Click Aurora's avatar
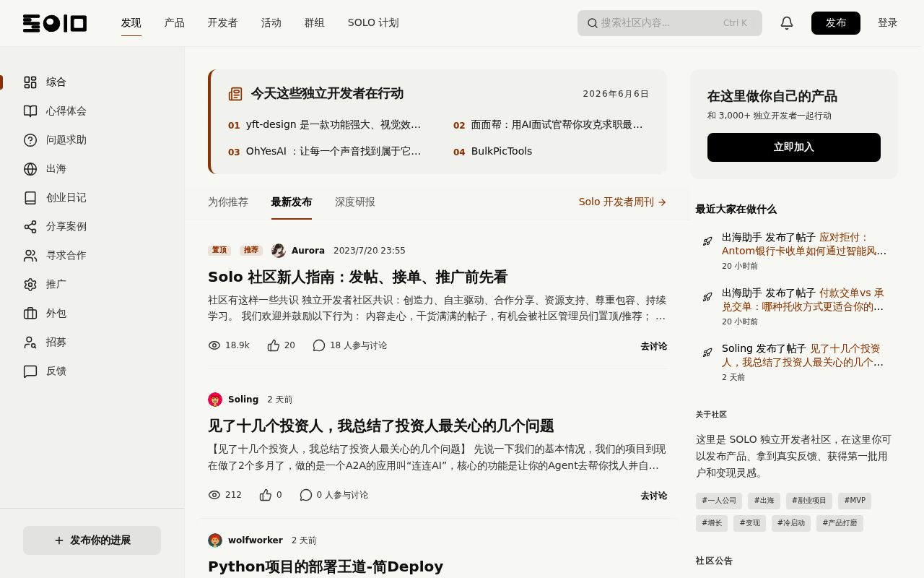Screen dimensions: 924x578 279,251
